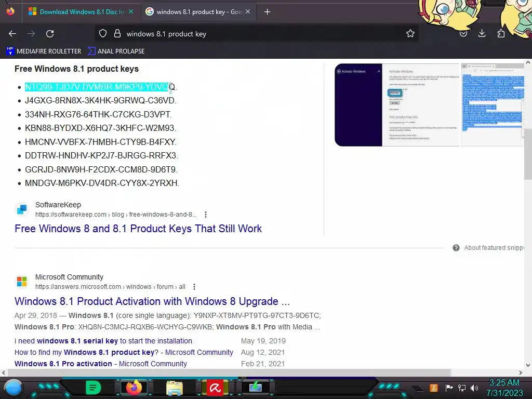Click key J4GXG-8RN8X-3K4HK-9GRWQ-C36VD
This screenshot has width=532, height=399.
coord(100,101)
